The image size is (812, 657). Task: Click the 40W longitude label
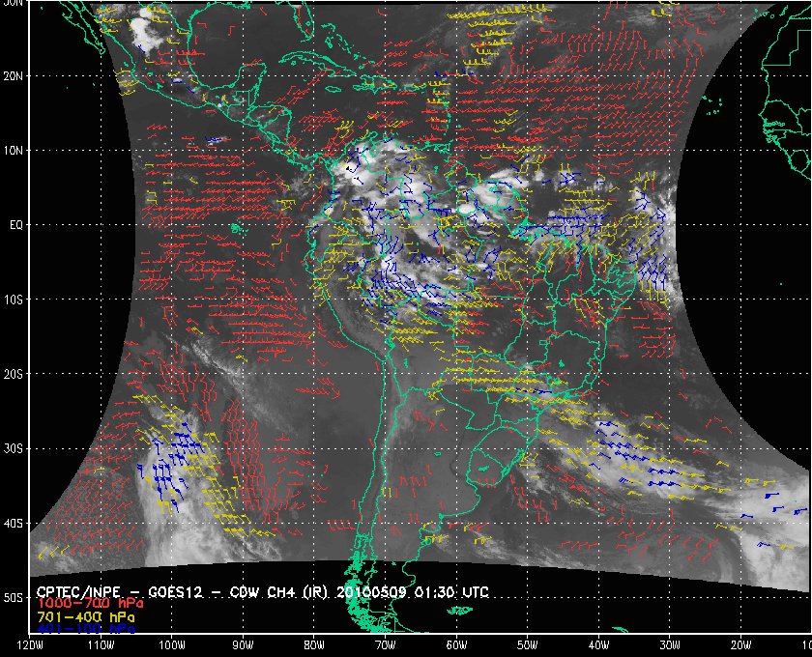pyautogui.click(x=598, y=645)
